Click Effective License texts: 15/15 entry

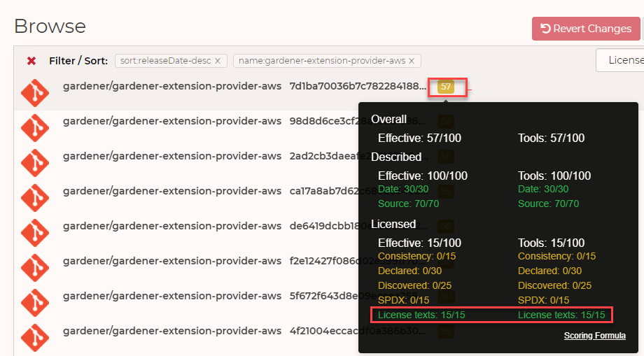click(421, 315)
